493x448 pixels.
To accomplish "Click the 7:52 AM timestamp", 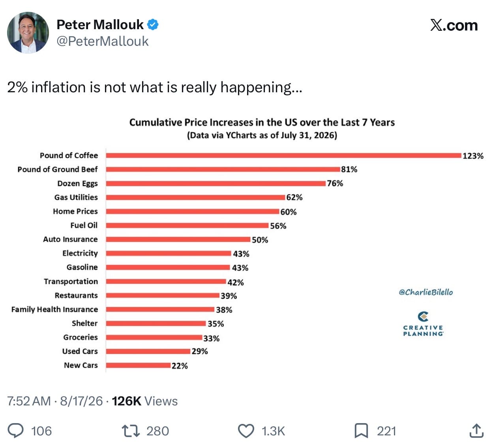I will [x=29, y=401].
